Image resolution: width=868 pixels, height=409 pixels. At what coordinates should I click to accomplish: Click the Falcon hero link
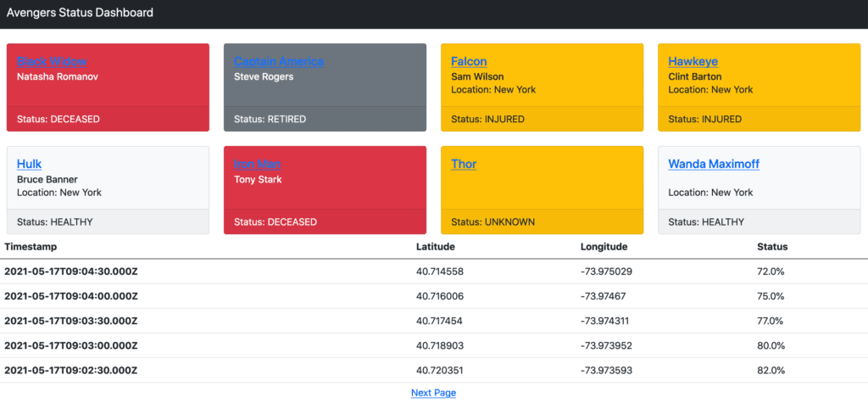[469, 61]
